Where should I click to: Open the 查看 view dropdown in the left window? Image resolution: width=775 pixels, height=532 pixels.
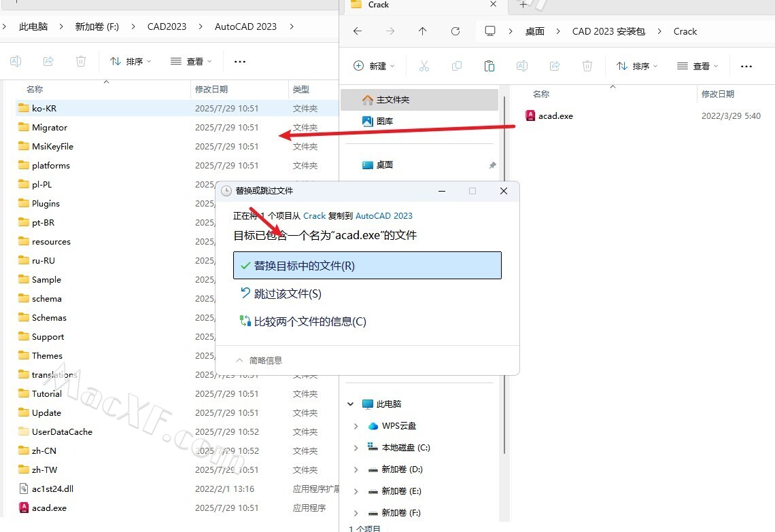(x=191, y=61)
